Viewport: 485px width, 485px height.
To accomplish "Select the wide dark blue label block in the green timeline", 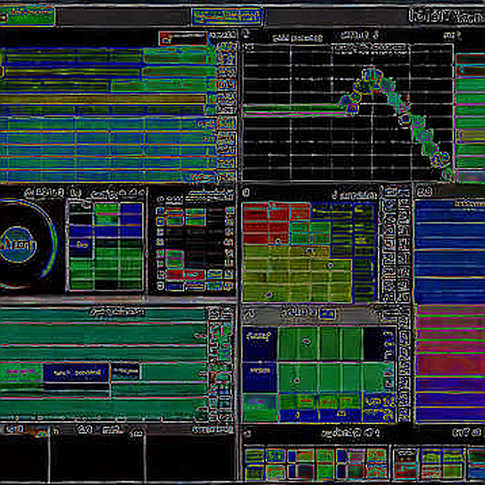I will pos(76,373).
